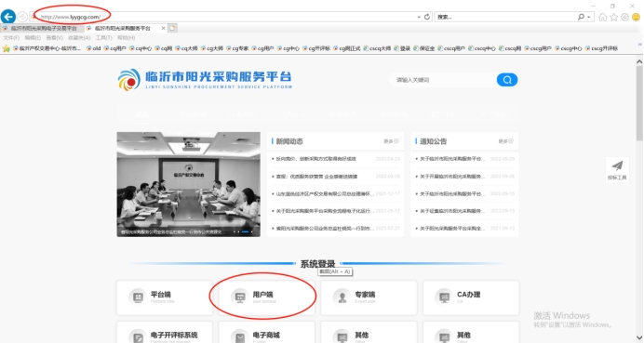Open browser settings gear icon
This screenshot has width=644, height=343.
[624, 17]
